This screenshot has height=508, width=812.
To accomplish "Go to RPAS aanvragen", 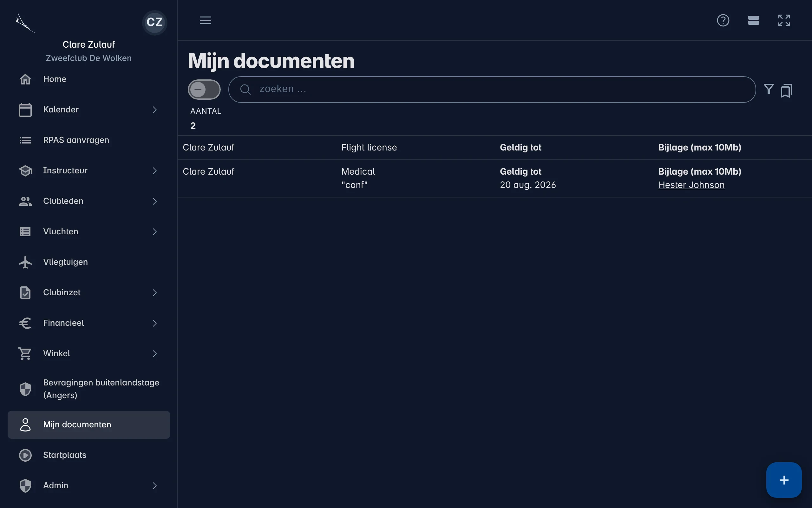I will pyautogui.click(x=88, y=140).
